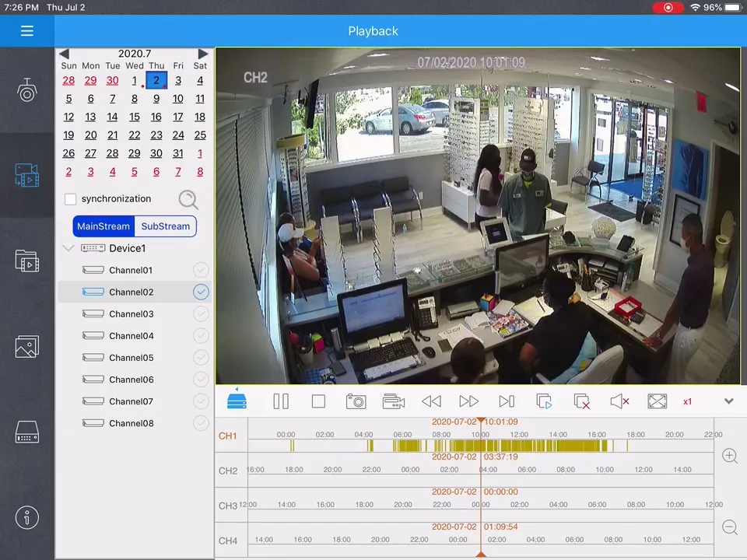Stop the video playback
This screenshot has height=560, width=747.
[318, 401]
